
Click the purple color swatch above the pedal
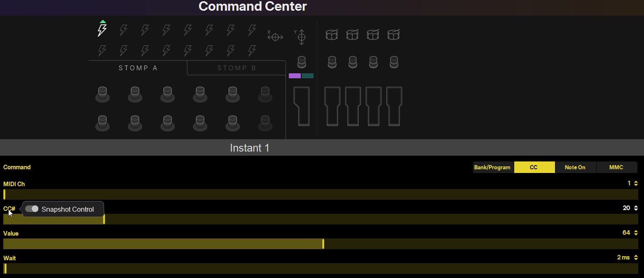coord(295,76)
